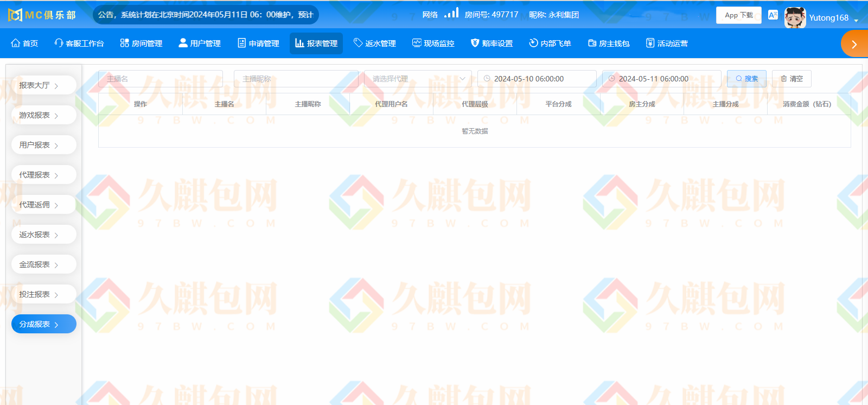Viewport: 868px width, 405px height.
Task: Click the 活动运营 clipboard icon
Action: [x=650, y=43]
